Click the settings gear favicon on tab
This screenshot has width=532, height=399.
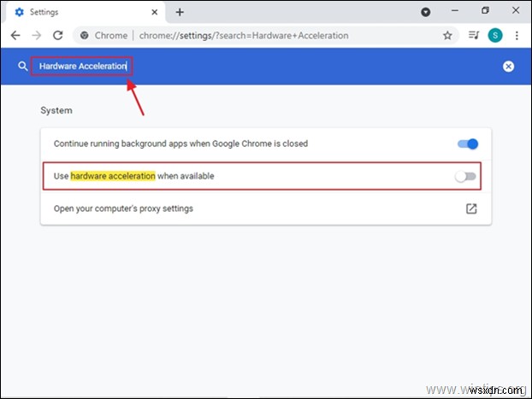pyautogui.click(x=20, y=12)
